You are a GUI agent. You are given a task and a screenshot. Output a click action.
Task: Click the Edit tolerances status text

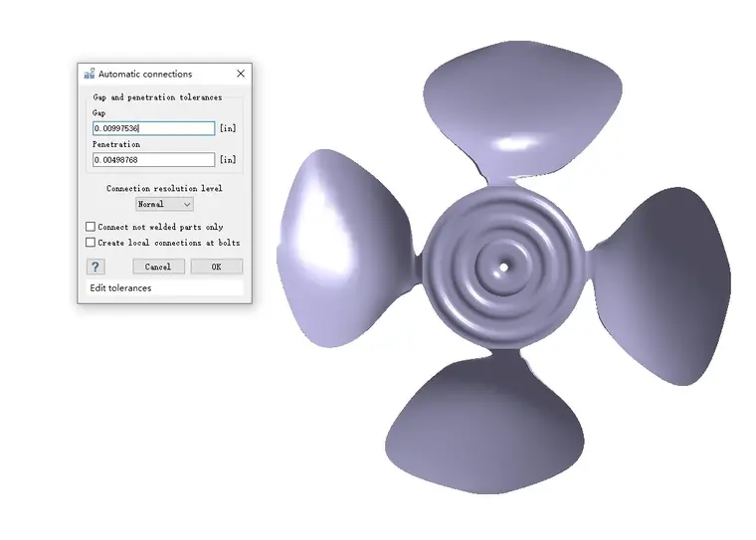[x=120, y=287]
